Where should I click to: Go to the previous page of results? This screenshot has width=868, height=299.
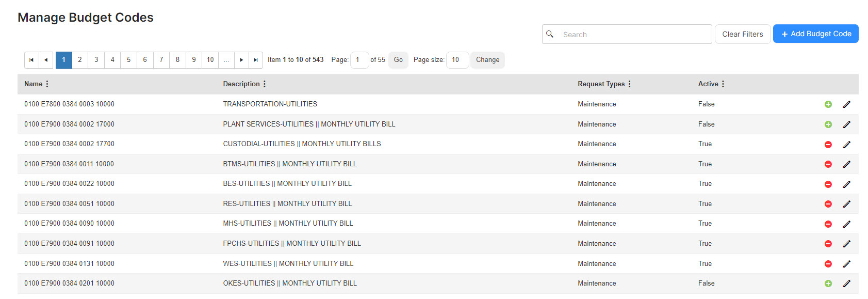(x=46, y=60)
